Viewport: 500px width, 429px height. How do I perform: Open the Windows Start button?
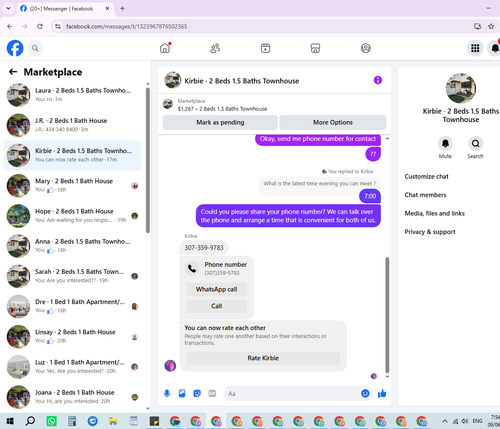pyautogui.click(x=10, y=421)
